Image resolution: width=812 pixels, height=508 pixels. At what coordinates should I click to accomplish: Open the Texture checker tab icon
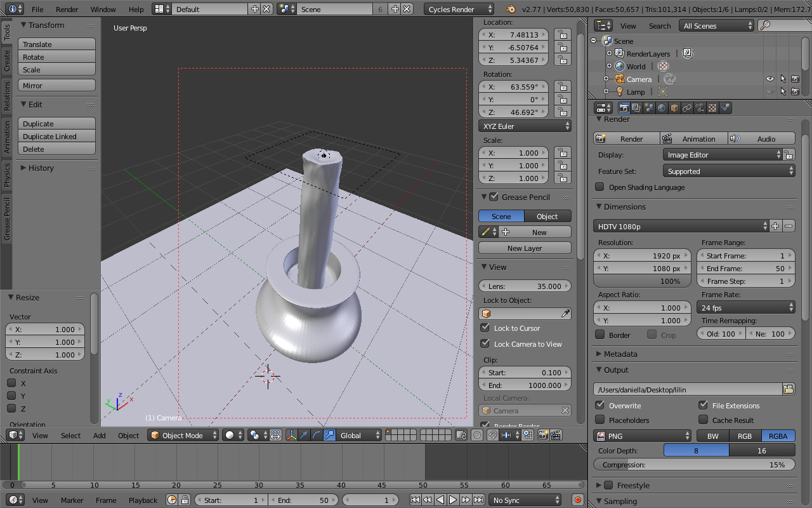click(713, 108)
